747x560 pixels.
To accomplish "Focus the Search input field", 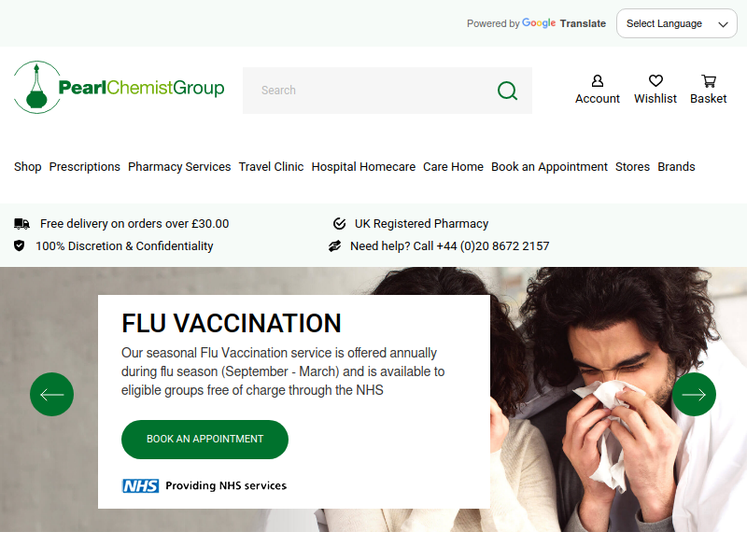I will [369, 91].
